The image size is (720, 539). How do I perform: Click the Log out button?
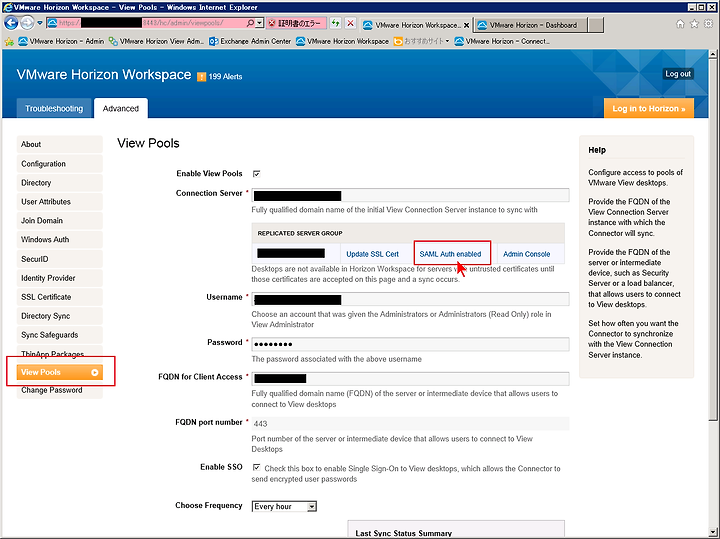678,74
